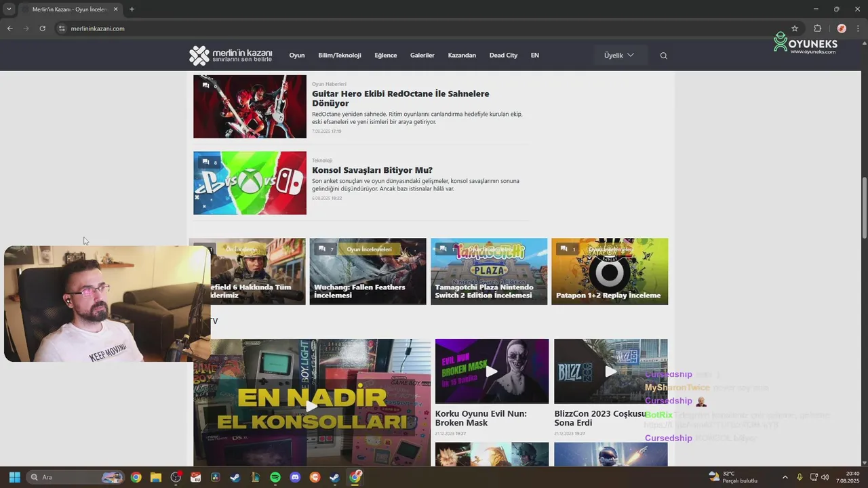Open the volume speaker icon in tray

pyautogui.click(x=825, y=477)
